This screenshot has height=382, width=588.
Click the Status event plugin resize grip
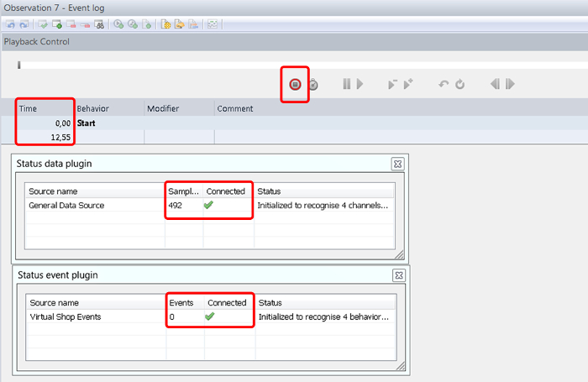[401, 366]
